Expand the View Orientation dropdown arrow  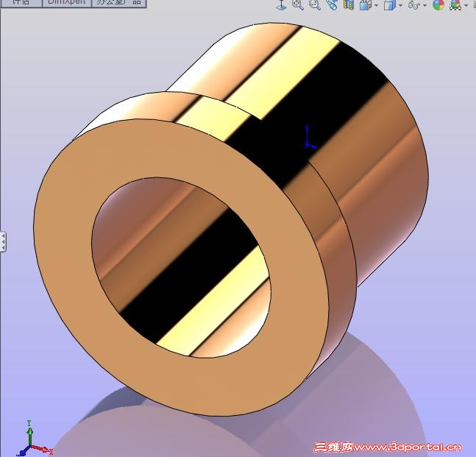pyautogui.click(x=377, y=6)
